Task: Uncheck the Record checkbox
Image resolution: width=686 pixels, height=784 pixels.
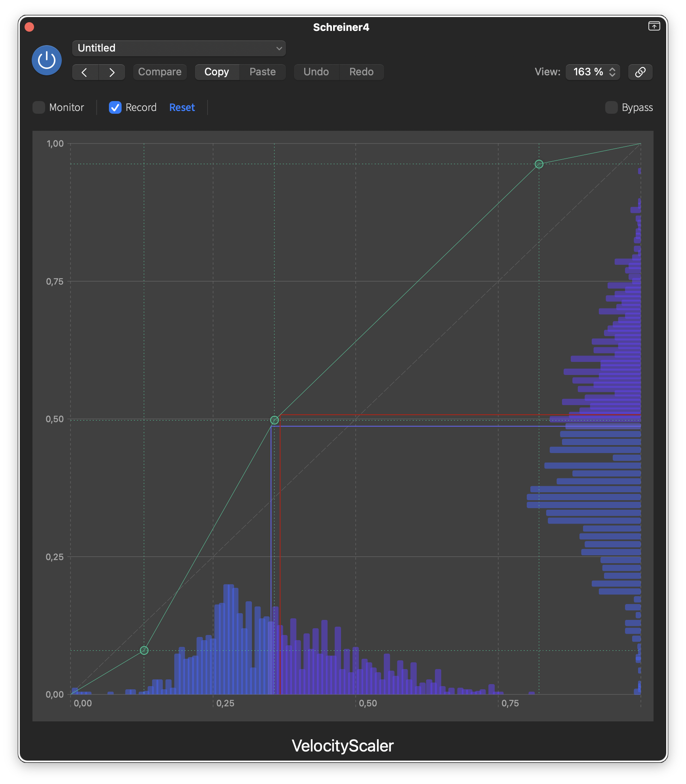Action: point(115,107)
